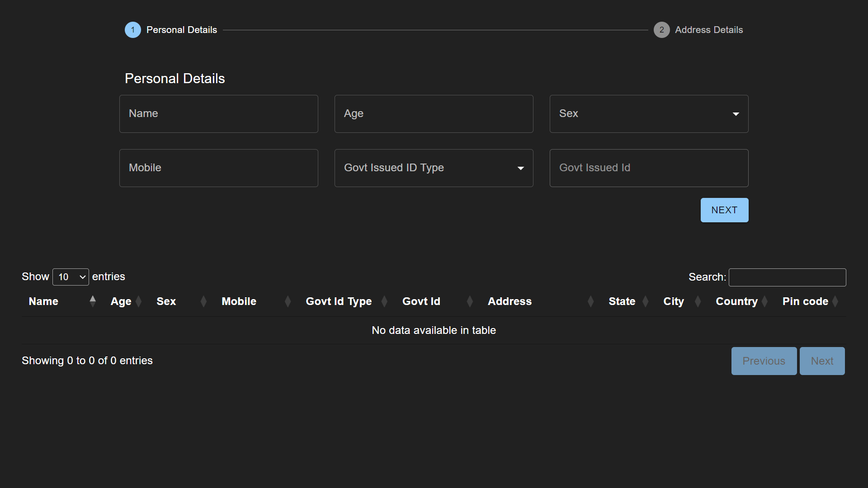Screen dimensions: 868x488
Task: Click the Pin code sort icon
Action: 837,301
